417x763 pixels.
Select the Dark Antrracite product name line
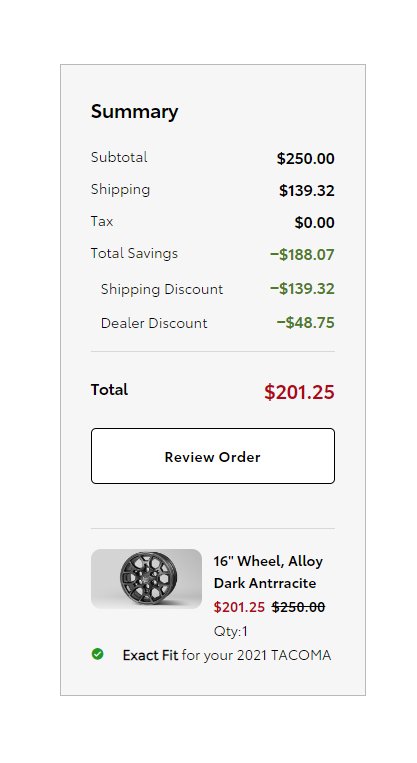[x=265, y=583]
